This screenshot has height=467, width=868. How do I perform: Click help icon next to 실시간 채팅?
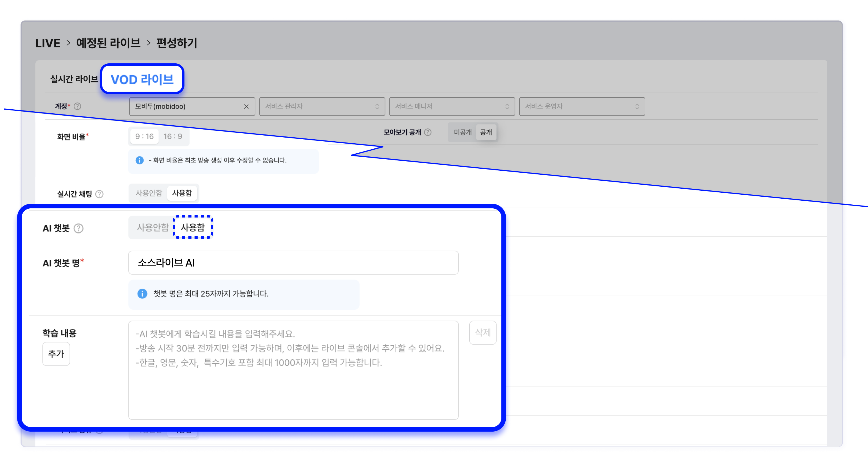click(x=99, y=194)
